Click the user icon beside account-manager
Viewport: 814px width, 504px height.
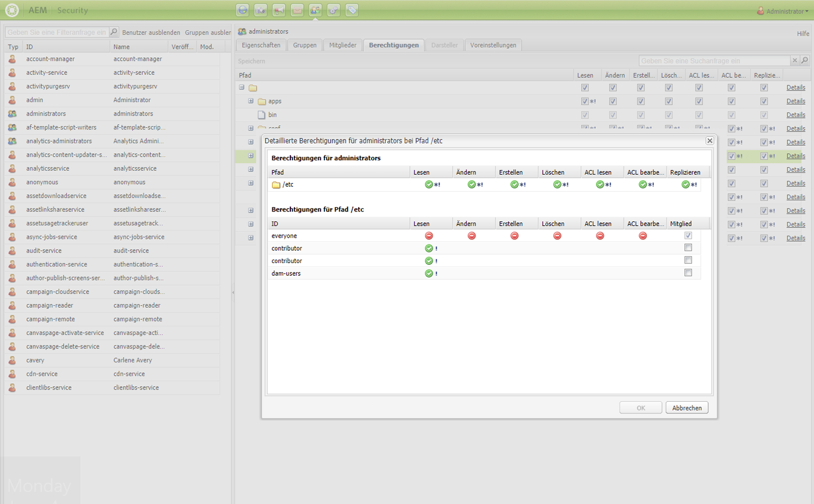[12, 59]
